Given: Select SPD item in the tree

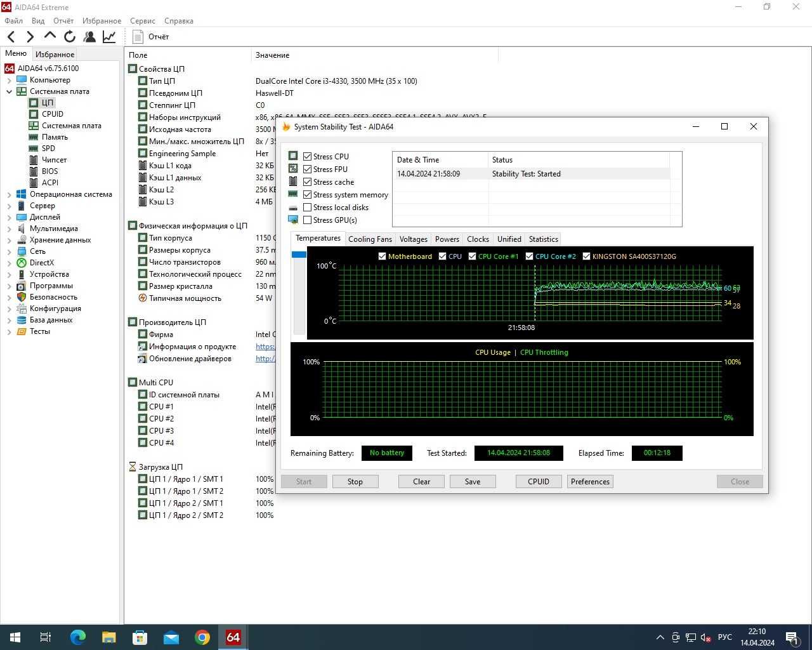Looking at the screenshot, I should (x=48, y=149).
